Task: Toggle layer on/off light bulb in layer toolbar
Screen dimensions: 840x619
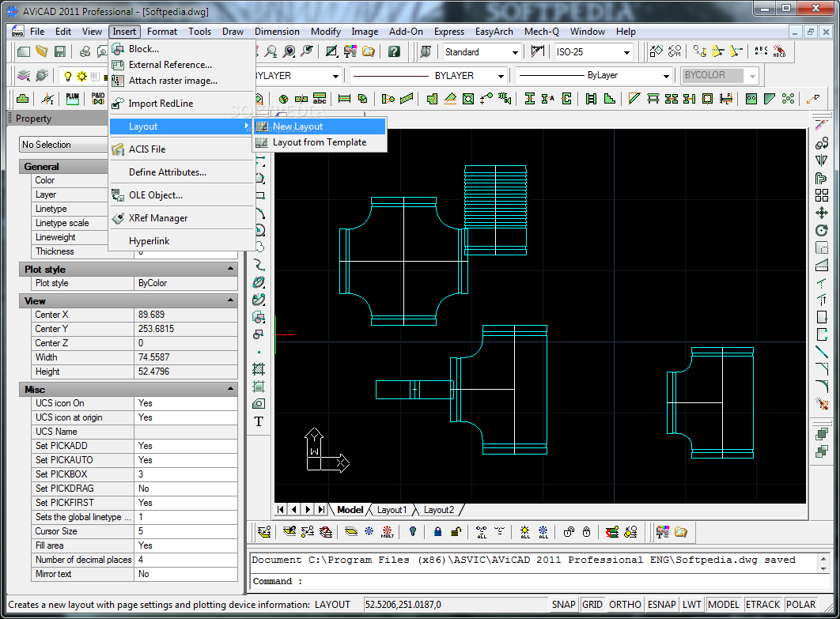Action: pos(67,76)
